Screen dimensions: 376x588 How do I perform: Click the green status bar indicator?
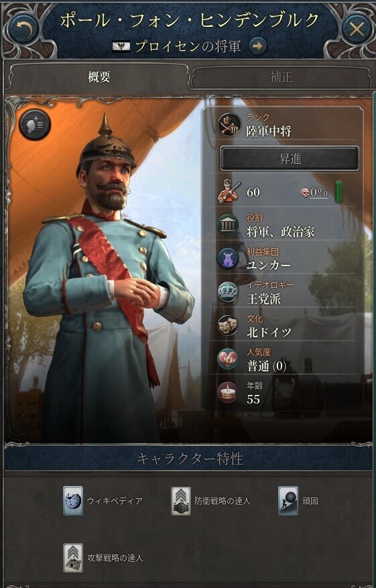(338, 192)
